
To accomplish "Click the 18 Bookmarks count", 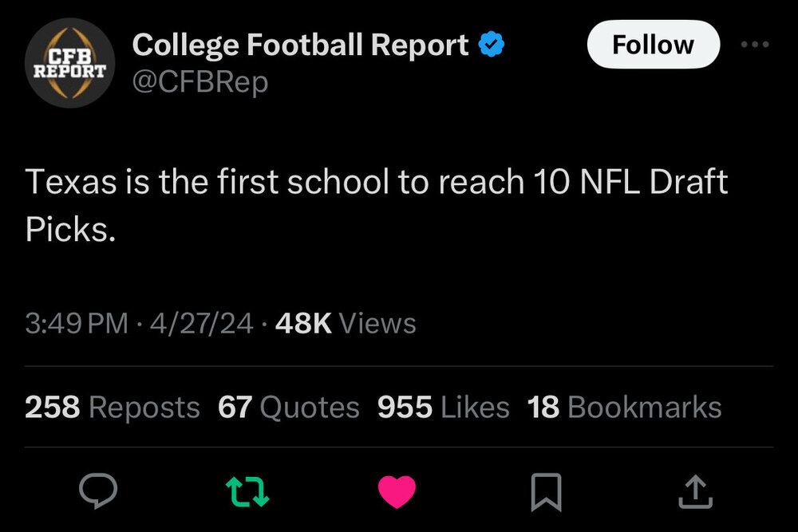I will tap(624, 408).
